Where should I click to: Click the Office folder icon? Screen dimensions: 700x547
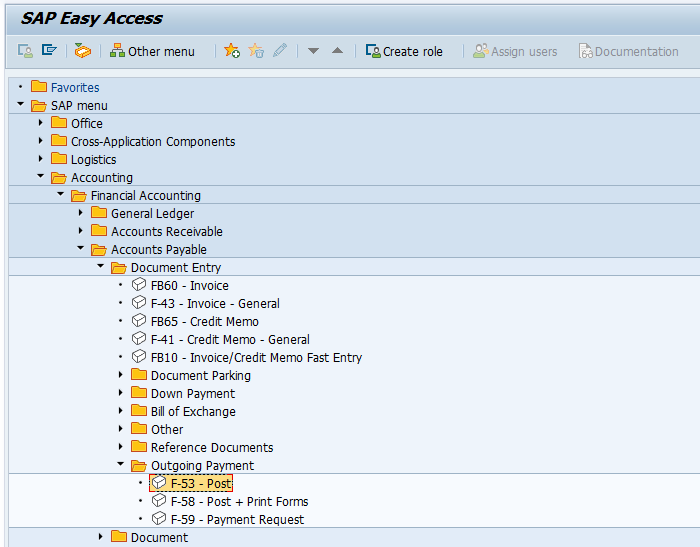click(x=59, y=122)
